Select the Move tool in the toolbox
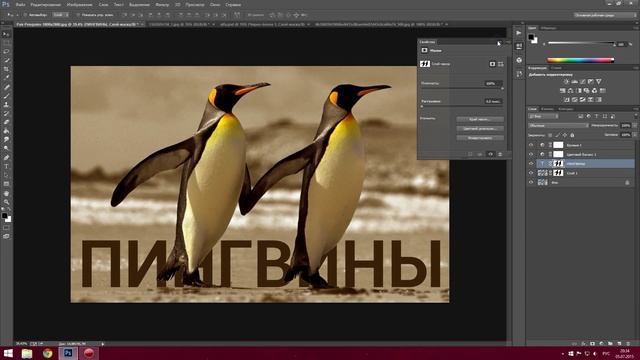Image resolution: width=640 pixels, height=360 pixels. click(6, 34)
